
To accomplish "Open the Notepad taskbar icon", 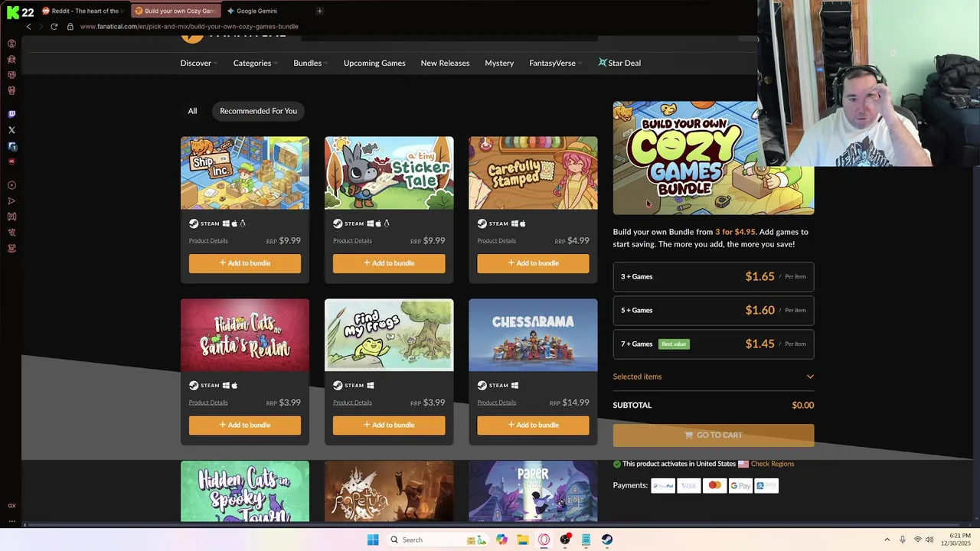I will (586, 540).
